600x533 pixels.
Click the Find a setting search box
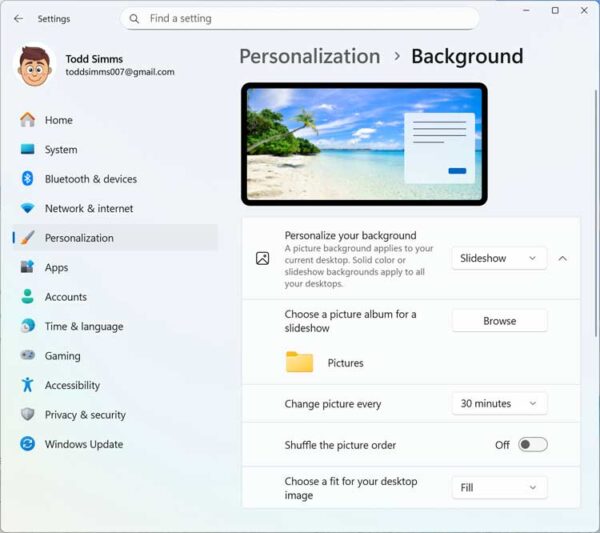[x=300, y=18]
